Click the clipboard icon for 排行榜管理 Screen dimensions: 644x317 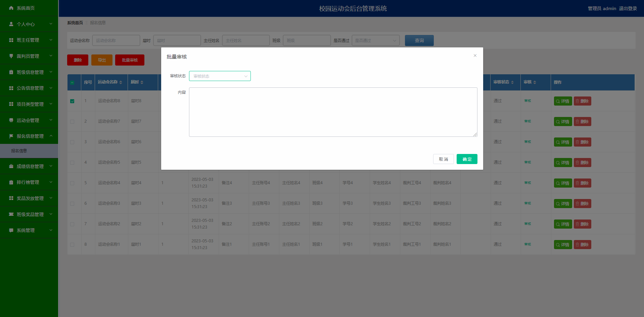[x=11, y=182]
